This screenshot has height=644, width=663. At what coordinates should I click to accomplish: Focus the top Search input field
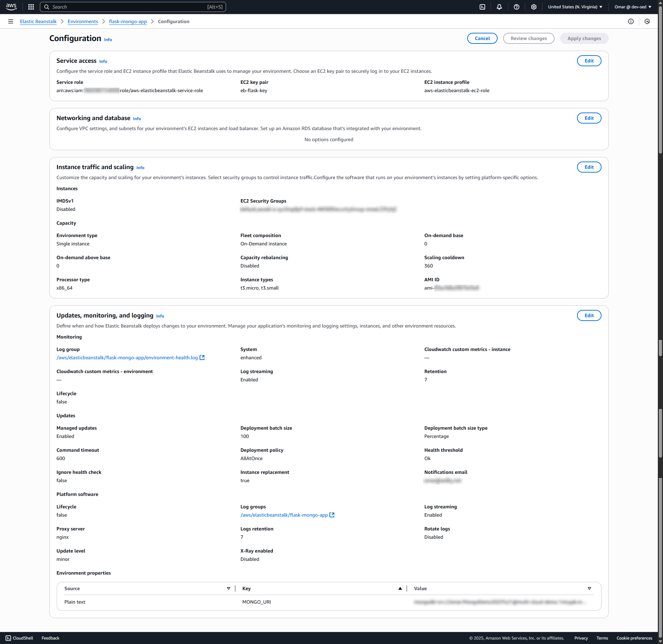coord(133,7)
